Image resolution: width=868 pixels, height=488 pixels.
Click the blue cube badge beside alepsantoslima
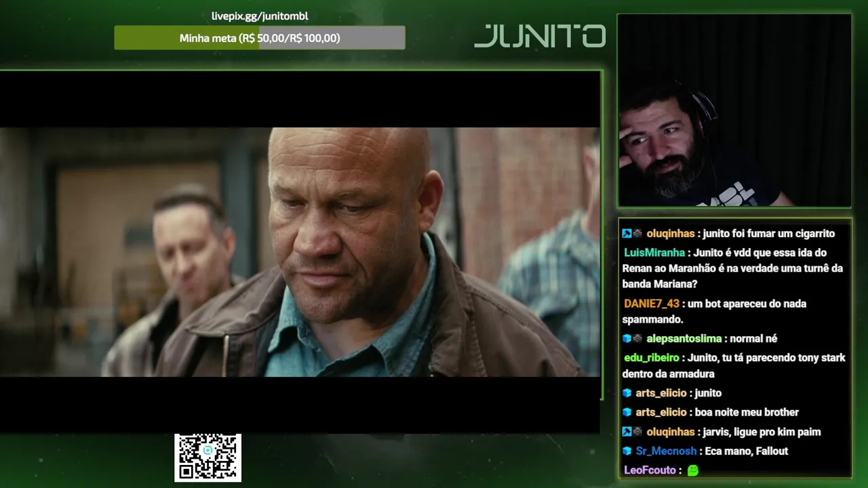tap(627, 339)
